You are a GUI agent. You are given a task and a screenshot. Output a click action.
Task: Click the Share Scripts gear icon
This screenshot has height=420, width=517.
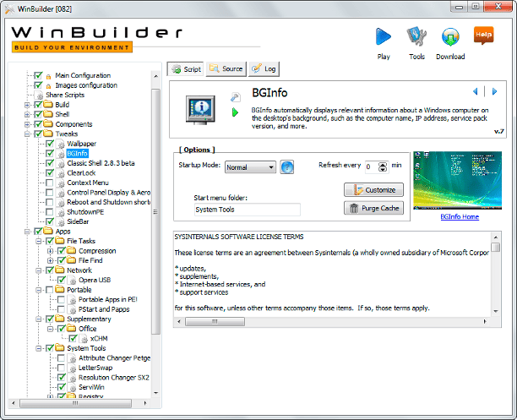tap(40, 95)
